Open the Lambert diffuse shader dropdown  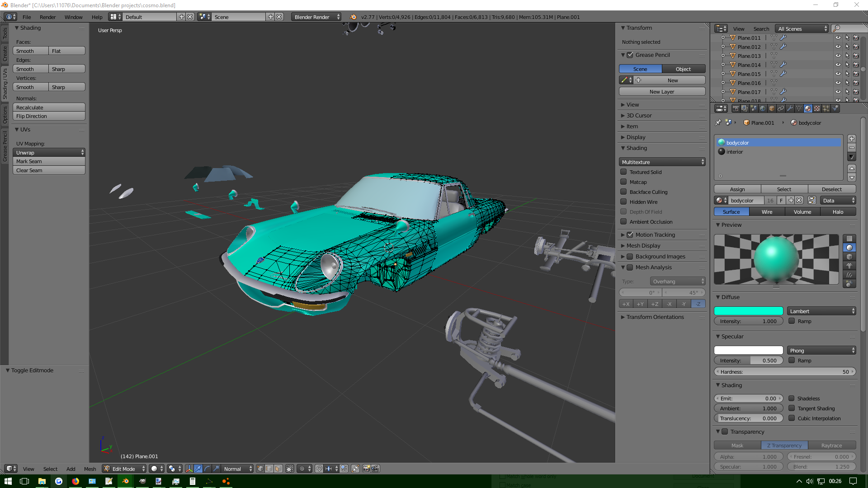(821, 311)
